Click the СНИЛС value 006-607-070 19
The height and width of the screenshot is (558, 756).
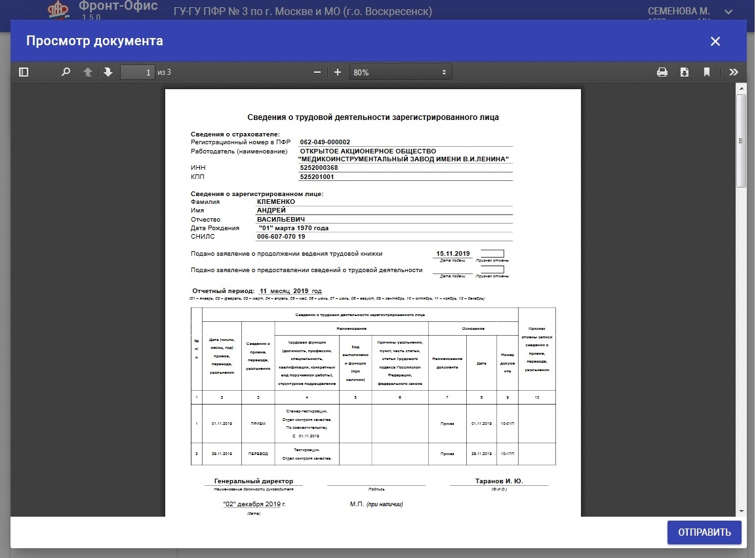(281, 237)
